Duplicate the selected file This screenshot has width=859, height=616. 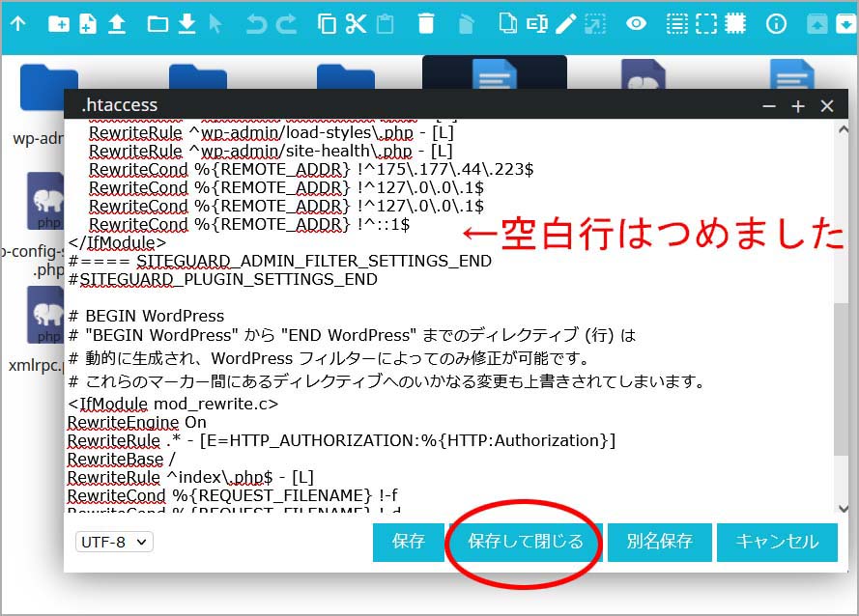507,23
